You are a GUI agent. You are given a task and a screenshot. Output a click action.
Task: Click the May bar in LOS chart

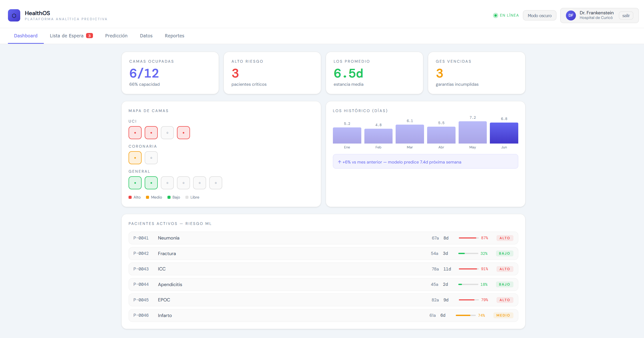pos(473,132)
